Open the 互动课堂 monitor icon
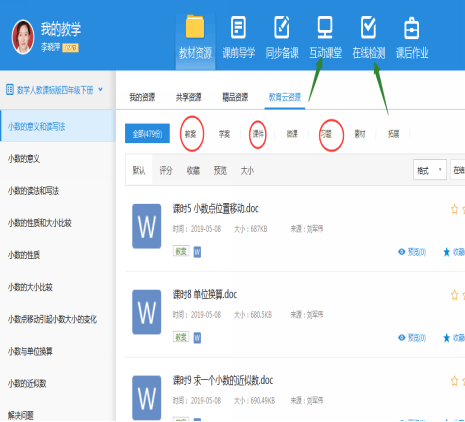Screen dimensions: 465x422 325,27
